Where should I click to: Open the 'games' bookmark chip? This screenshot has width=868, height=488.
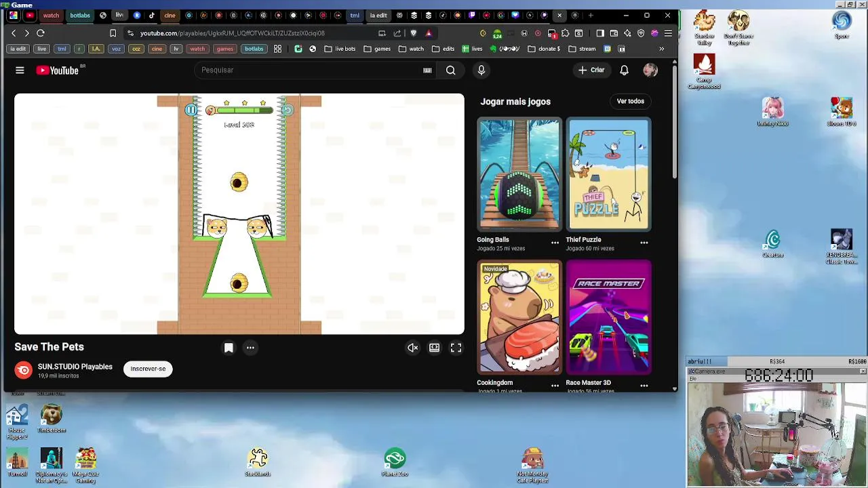[x=224, y=49]
